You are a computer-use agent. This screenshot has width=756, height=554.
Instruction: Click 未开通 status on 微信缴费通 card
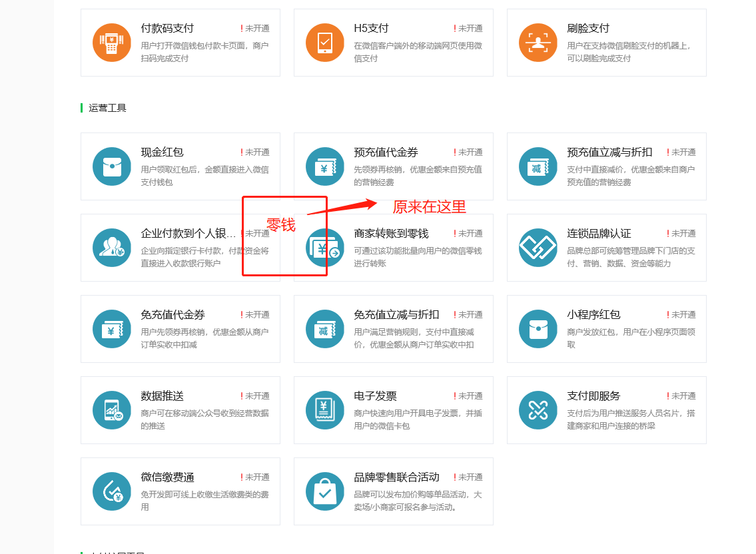tap(255, 477)
